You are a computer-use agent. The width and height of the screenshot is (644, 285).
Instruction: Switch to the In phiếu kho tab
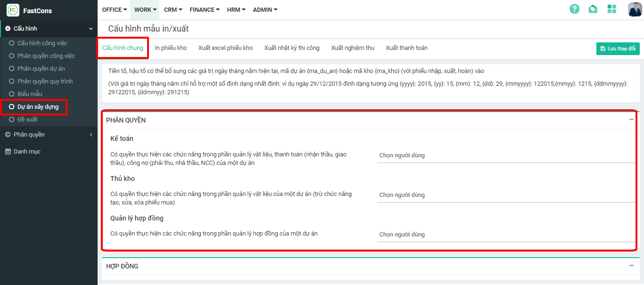coord(171,48)
